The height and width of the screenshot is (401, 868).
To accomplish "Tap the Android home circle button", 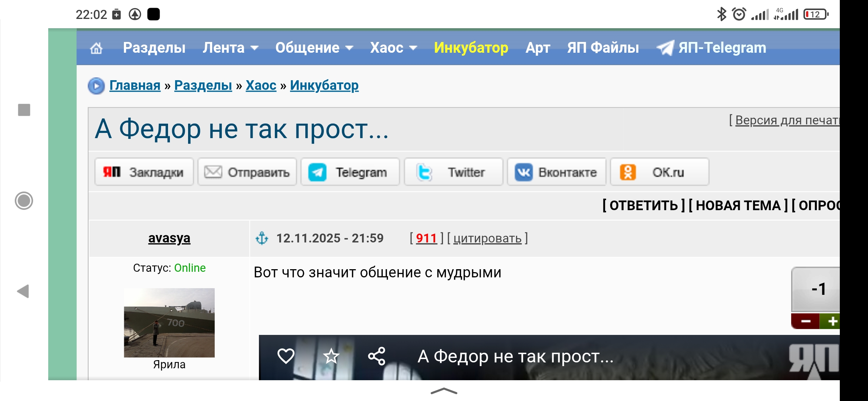I will click(24, 201).
